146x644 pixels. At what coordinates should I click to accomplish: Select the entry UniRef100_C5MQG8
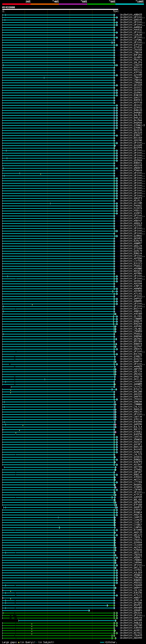pyautogui.click(x=131, y=82)
